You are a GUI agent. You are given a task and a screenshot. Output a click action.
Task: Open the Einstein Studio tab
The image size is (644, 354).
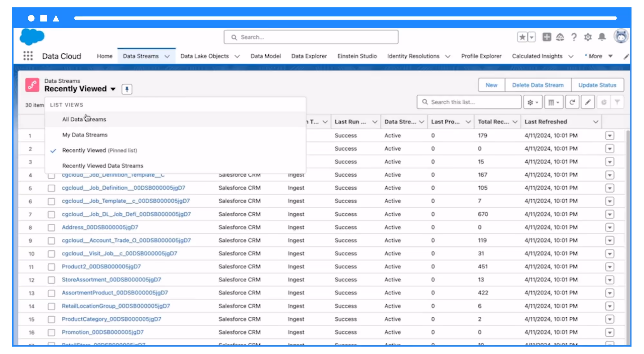pyautogui.click(x=357, y=56)
